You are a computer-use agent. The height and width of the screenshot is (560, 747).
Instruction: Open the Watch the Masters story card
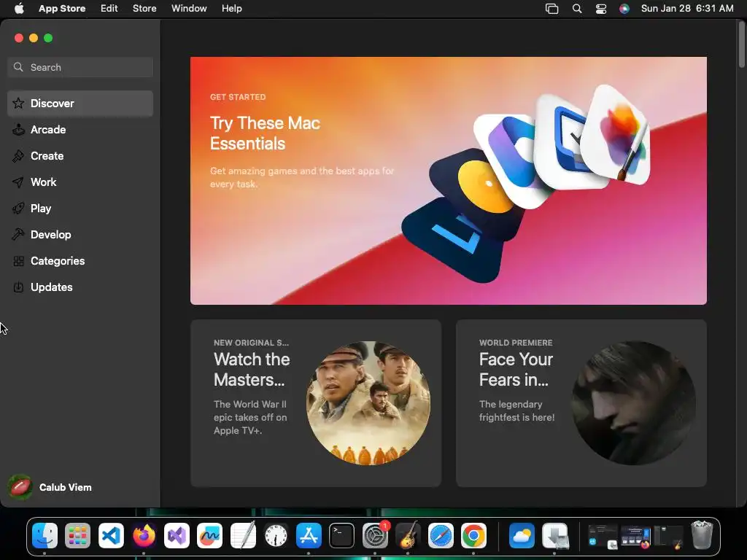click(x=316, y=402)
